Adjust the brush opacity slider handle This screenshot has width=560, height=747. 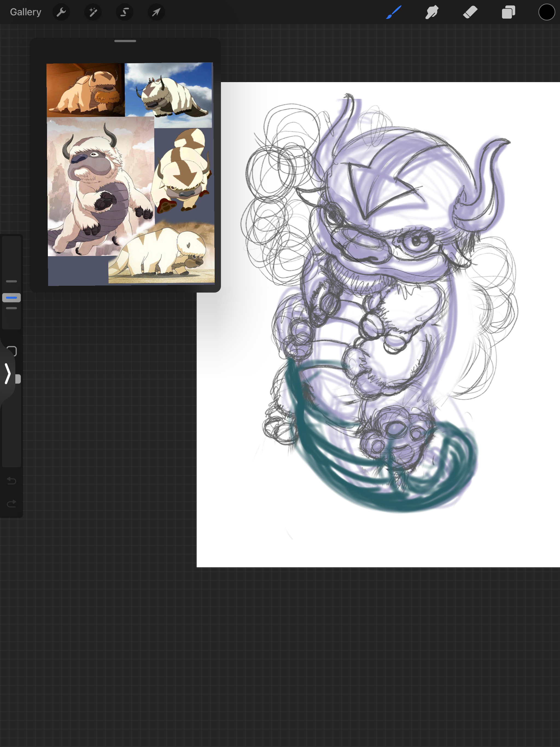pos(18,379)
